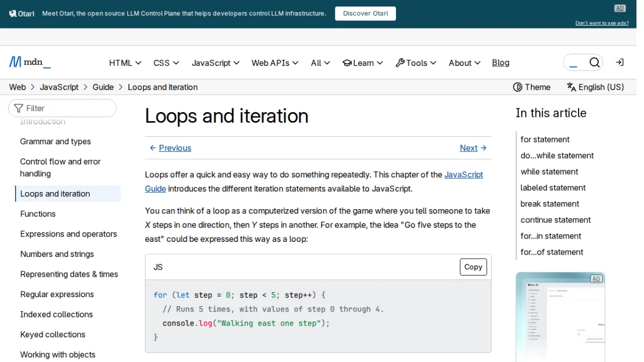Click the Otari logo in banner

[x=22, y=13]
